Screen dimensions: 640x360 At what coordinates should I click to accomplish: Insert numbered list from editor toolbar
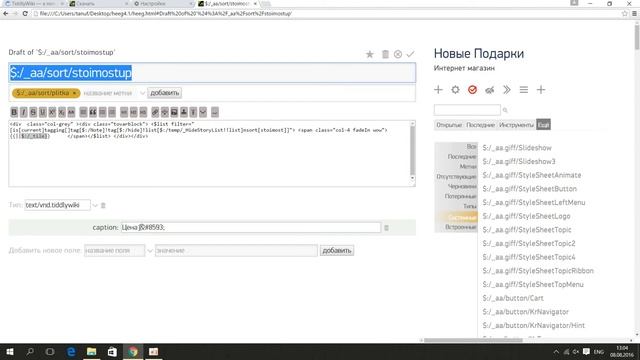click(112, 112)
